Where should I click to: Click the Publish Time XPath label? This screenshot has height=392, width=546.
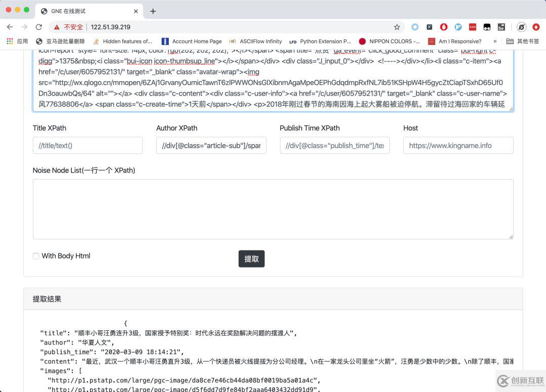[x=309, y=128]
